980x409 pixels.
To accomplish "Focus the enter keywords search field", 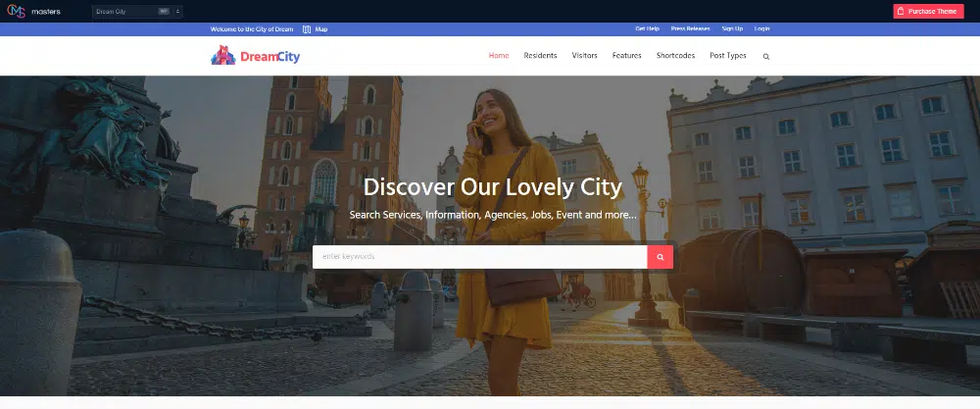I will tap(479, 257).
